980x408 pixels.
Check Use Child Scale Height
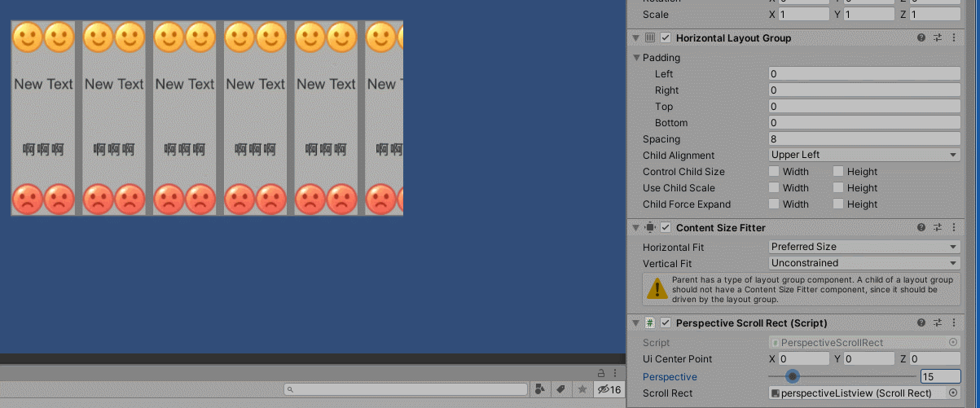tap(838, 188)
